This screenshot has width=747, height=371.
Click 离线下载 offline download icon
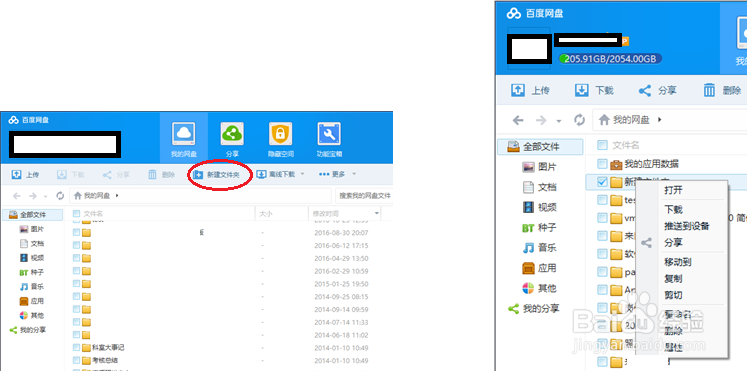point(261,174)
